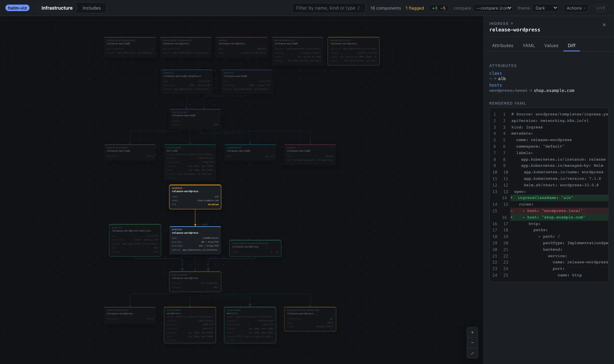Select the Container mariadb node
The height and width of the screenshot is (364, 614).
[x=190, y=162]
